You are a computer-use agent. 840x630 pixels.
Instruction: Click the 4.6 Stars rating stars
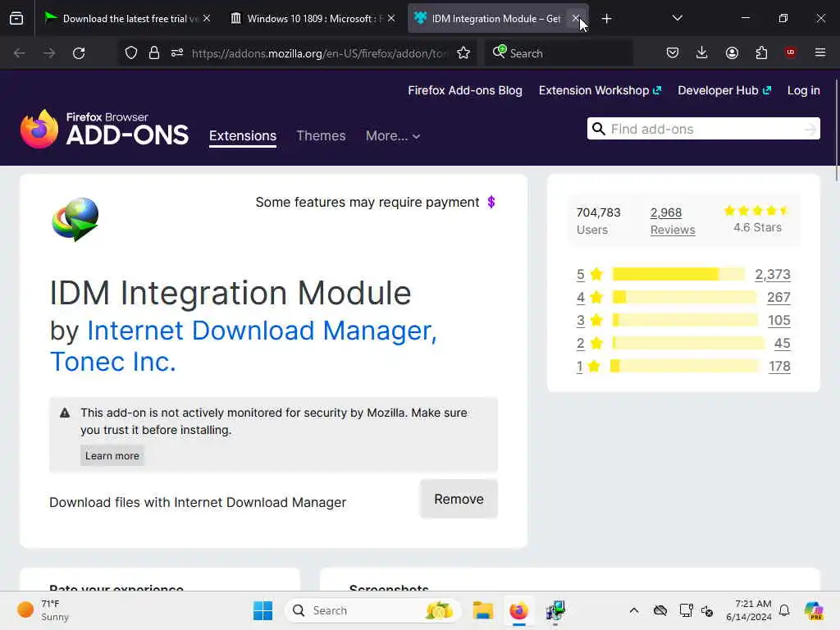[x=756, y=211]
